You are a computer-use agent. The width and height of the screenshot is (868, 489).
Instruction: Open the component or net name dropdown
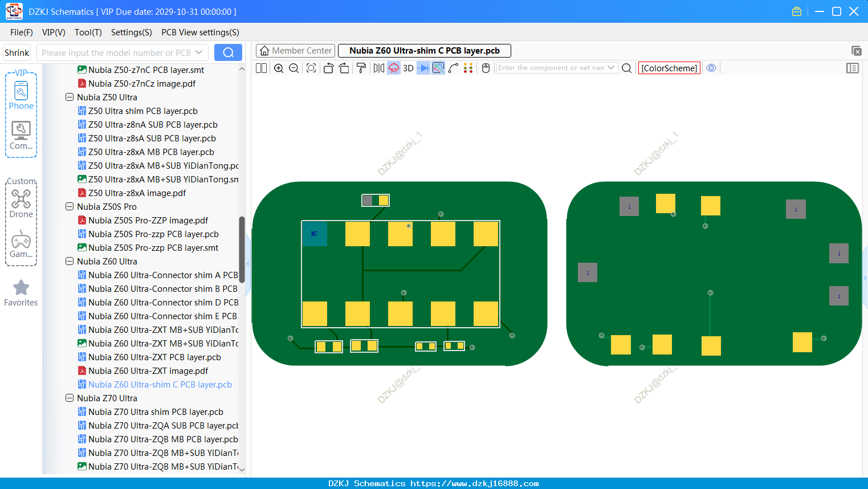[611, 68]
